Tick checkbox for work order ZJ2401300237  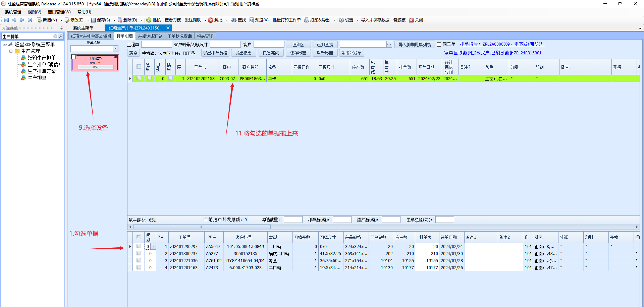point(139,253)
